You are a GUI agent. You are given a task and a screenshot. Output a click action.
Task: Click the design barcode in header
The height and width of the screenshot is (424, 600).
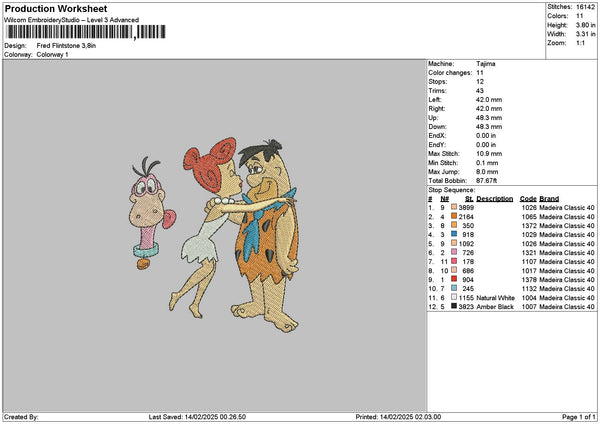tap(86, 32)
